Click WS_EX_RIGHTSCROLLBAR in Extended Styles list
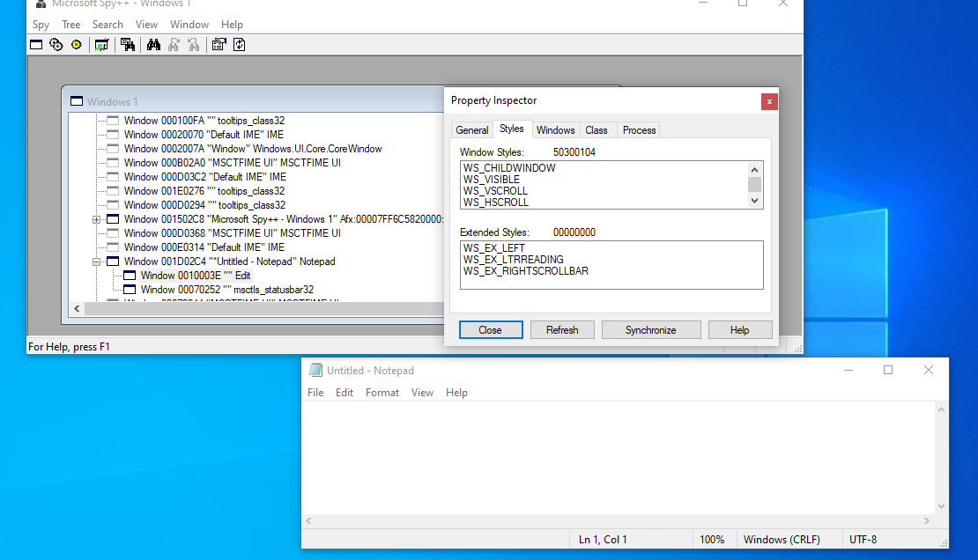 point(525,271)
